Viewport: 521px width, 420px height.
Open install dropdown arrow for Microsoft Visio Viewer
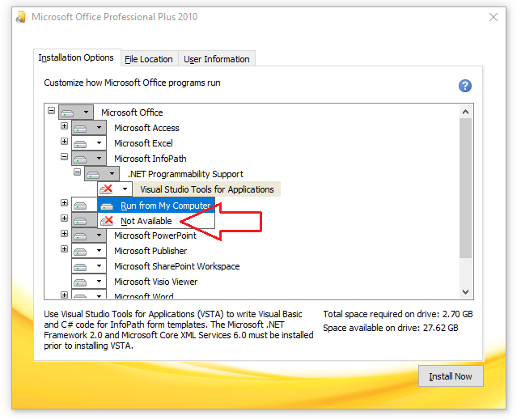coord(99,281)
